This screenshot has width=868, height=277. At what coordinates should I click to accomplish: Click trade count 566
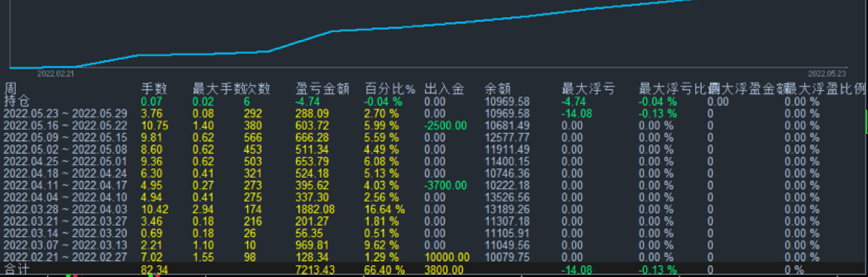click(x=253, y=138)
